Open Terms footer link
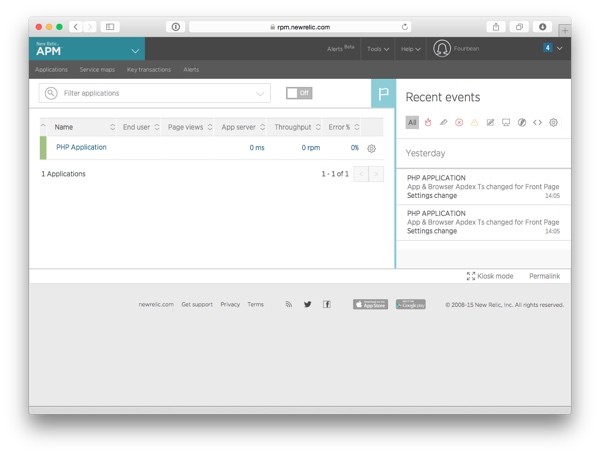 256,305
